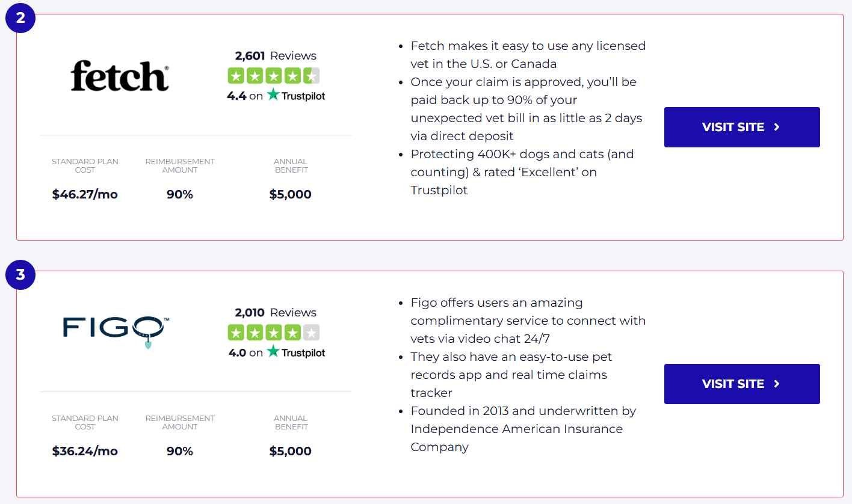Visit the Fetch site via the button
This screenshot has width=852, height=504.
coord(742,127)
